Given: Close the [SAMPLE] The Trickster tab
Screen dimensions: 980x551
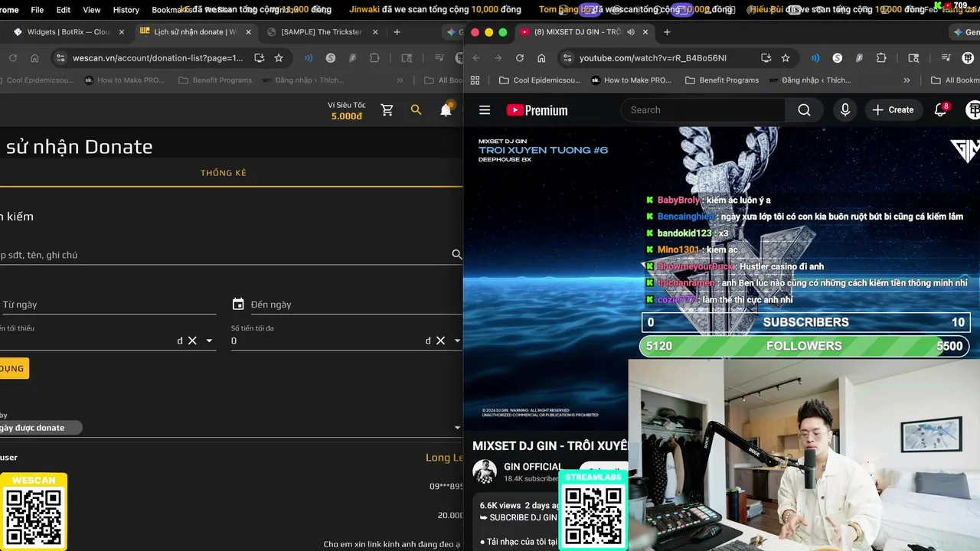Looking at the screenshot, I should [x=375, y=32].
